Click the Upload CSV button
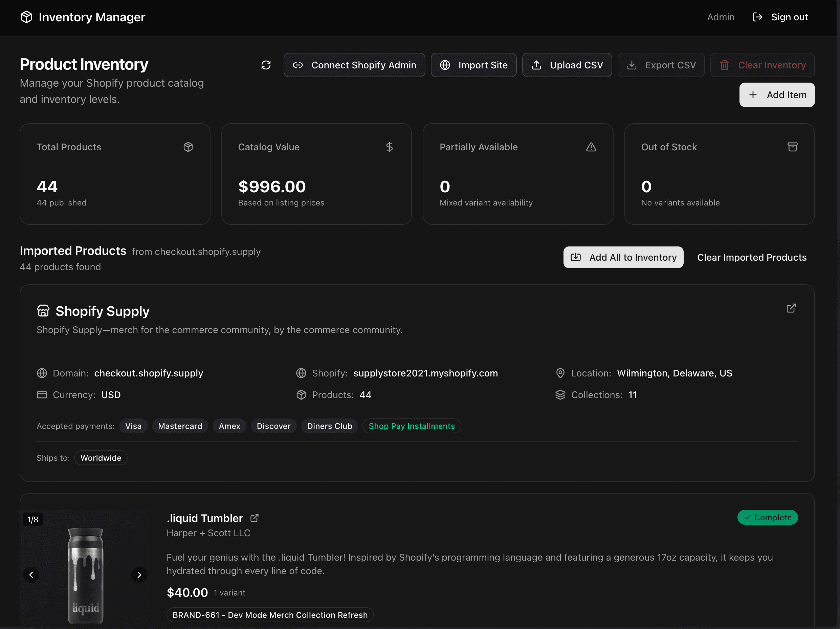The width and height of the screenshot is (840, 629). (567, 65)
